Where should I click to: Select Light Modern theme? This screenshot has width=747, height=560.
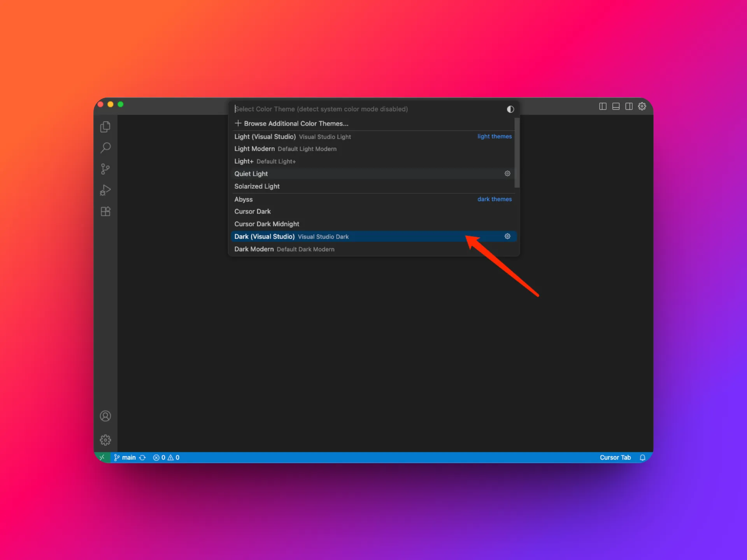click(373, 149)
